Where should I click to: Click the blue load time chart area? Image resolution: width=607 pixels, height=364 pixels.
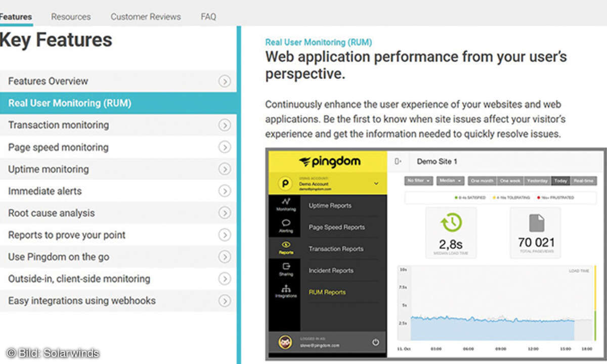pyautogui.click(x=492, y=330)
